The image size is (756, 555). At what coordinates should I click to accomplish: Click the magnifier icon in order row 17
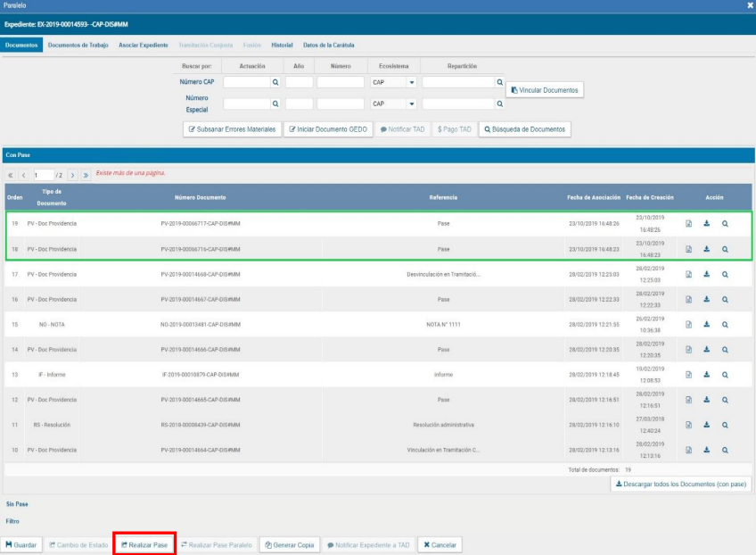(725, 274)
